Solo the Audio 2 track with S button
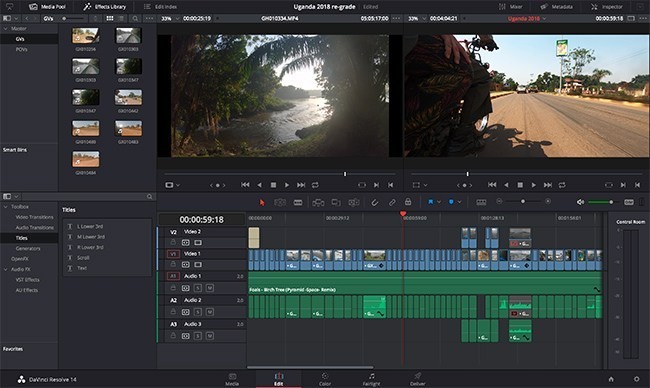The height and width of the screenshot is (388, 650). [x=198, y=312]
